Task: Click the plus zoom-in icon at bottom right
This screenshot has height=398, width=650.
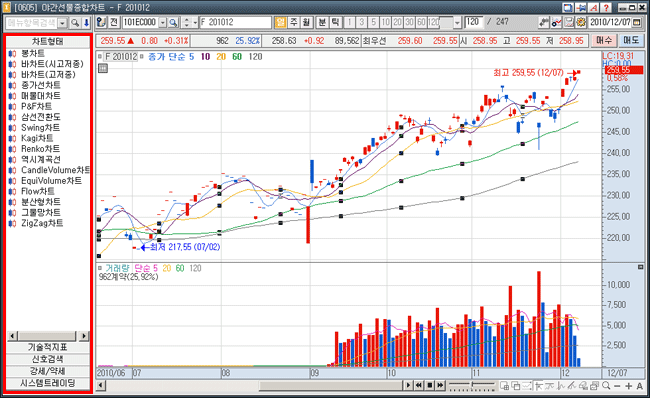Action: click(x=628, y=386)
